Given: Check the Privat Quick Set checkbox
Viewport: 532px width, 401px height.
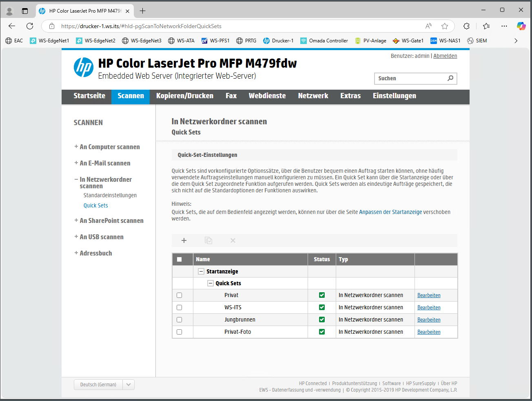Looking at the screenshot, I should pos(180,295).
